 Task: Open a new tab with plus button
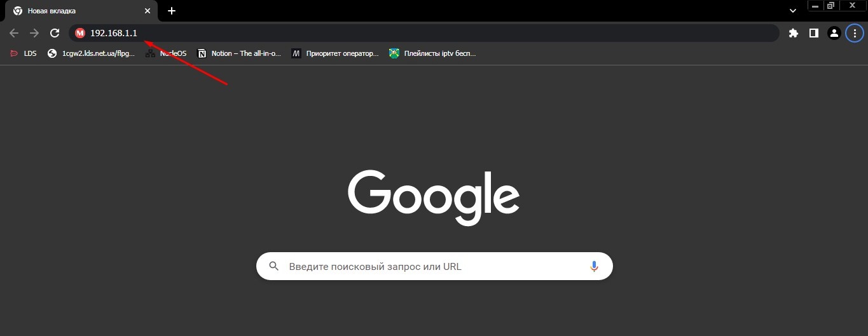[172, 11]
